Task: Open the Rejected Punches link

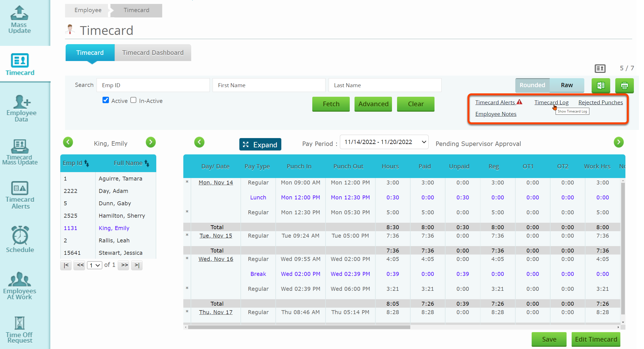Action: (x=600, y=102)
